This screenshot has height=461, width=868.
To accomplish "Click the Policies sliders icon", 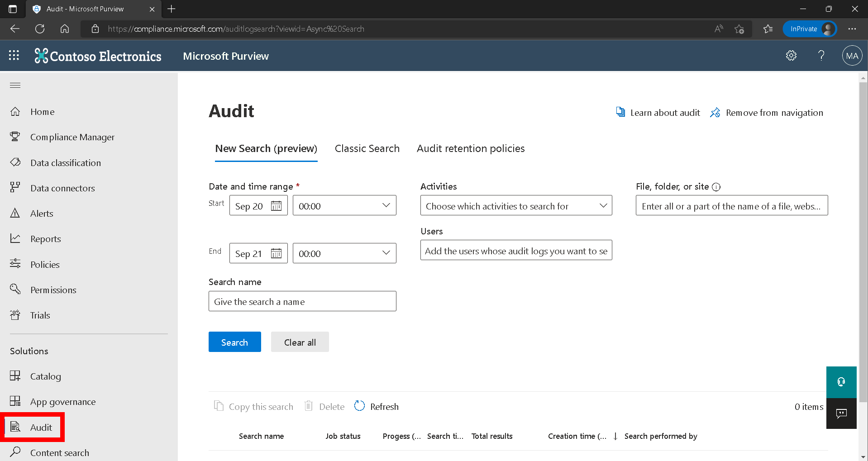I will point(15,264).
